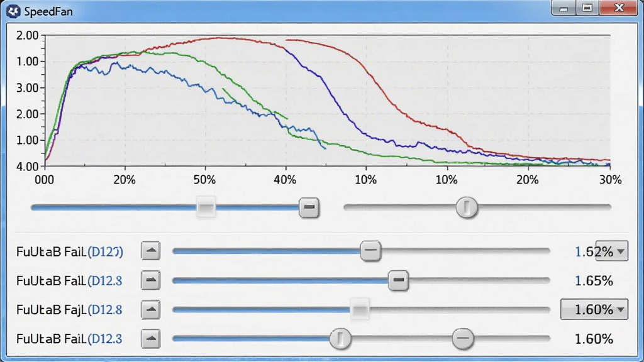The height and width of the screenshot is (362, 644).
Task: Click the up-arrow button beside FuUtaB FaiL (D123)
Action: pyautogui.click(x=151, y=251)
